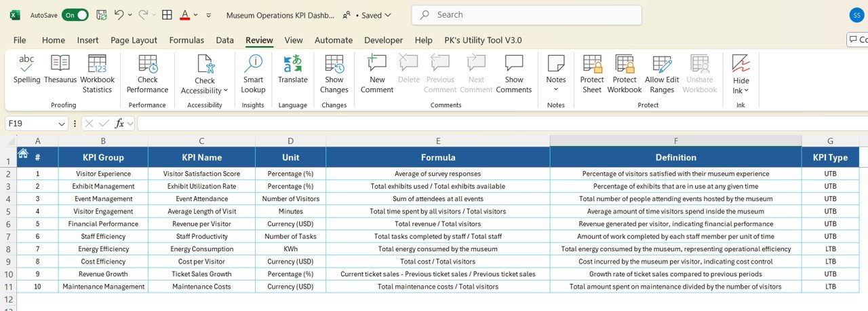Run the Spelling check
This screenshot has width=868, height=311.
(26, 70)
